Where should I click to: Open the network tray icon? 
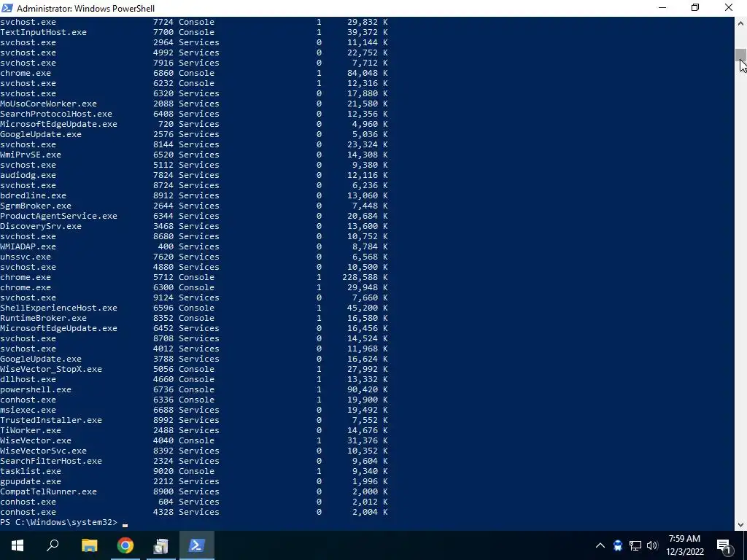(635, 545)
